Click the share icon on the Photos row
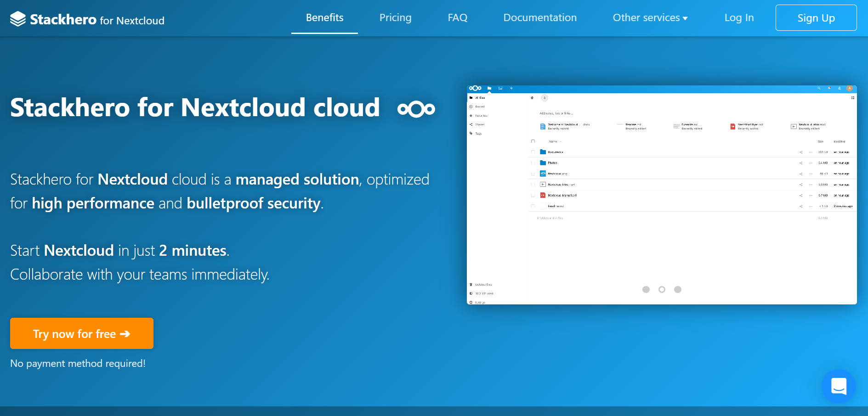868x416 pixels. tap(801, 163)
